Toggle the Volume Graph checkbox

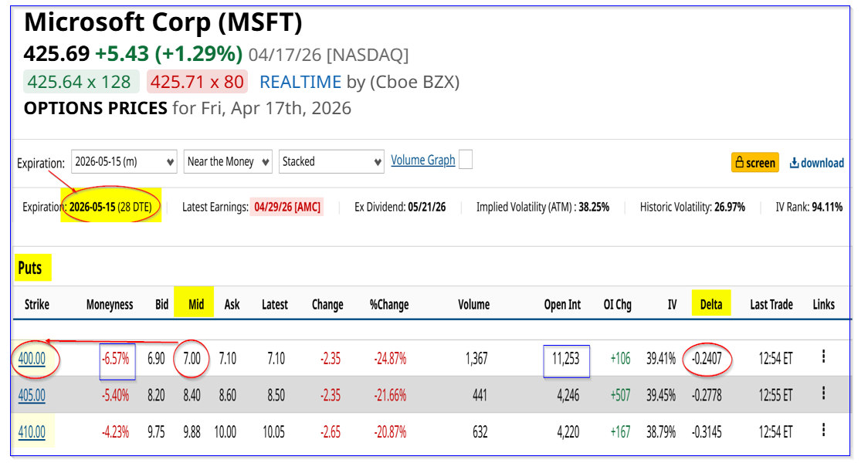pyautogui.click(x=465, y=160)
